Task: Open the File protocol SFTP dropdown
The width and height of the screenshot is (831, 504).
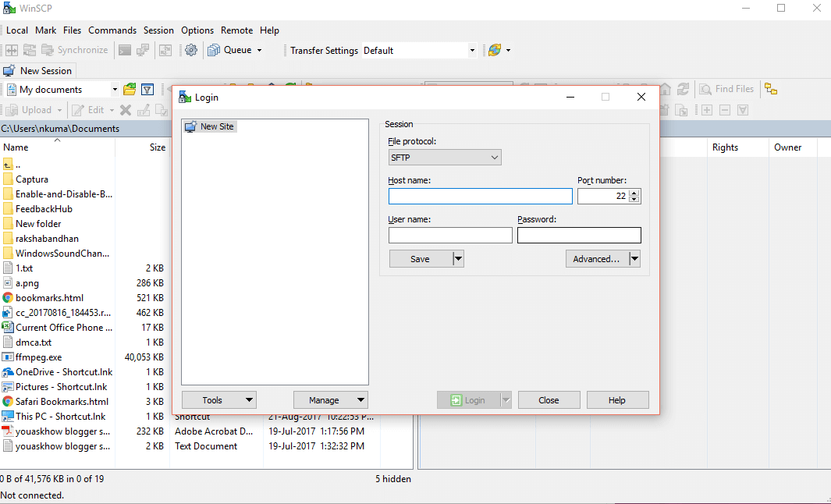Action: click(445, 158)
